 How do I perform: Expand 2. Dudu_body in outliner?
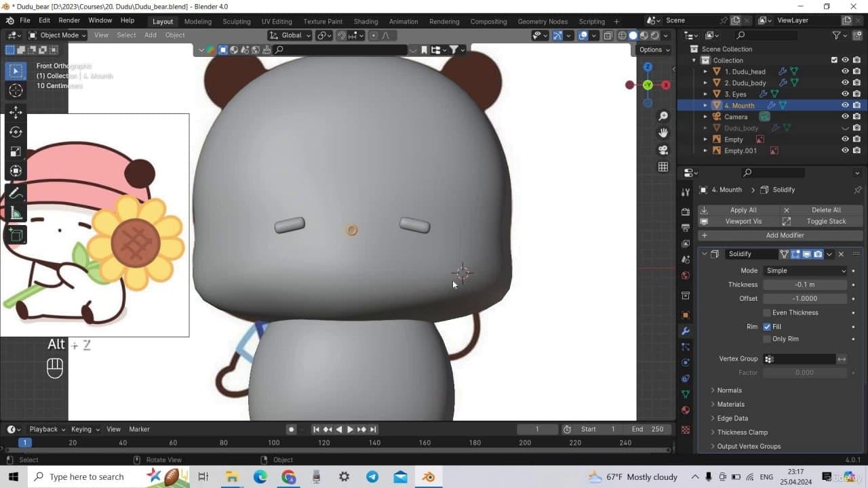(x=705, y=83)
